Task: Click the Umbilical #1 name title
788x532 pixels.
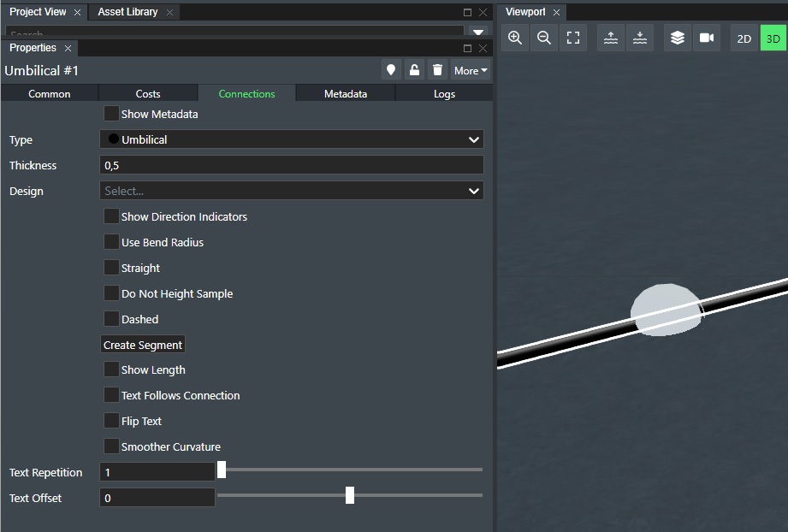Action: coord(42,70)
